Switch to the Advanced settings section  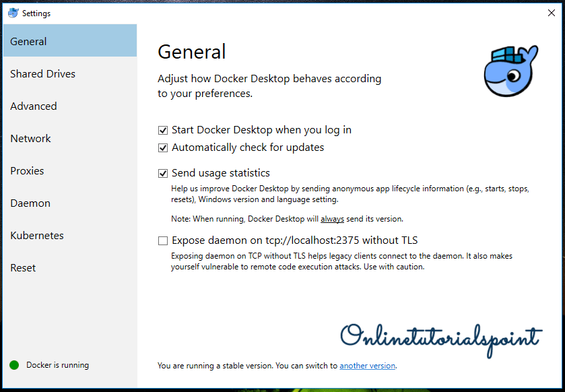pos(34,106)
